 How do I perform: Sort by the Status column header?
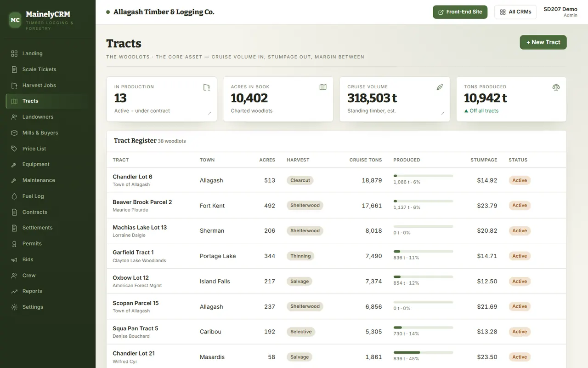pos(518,160)
